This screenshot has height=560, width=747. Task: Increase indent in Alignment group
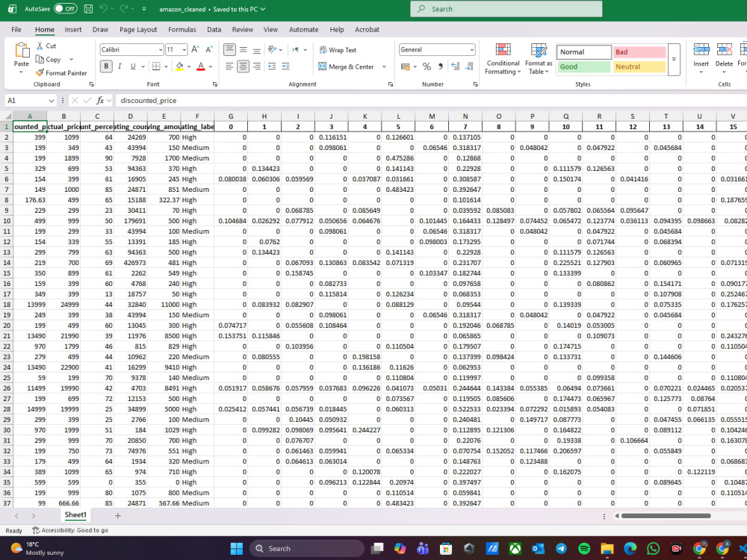[x=286, y=66]
